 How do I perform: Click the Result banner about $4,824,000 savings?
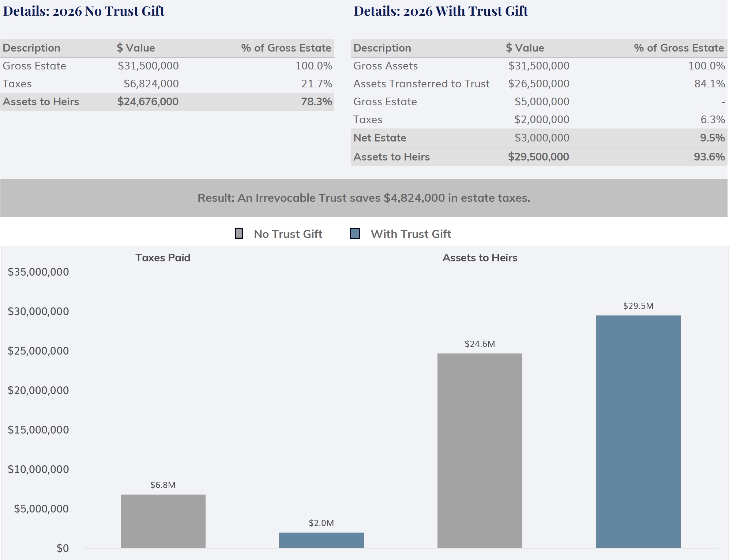click(364, 198)
